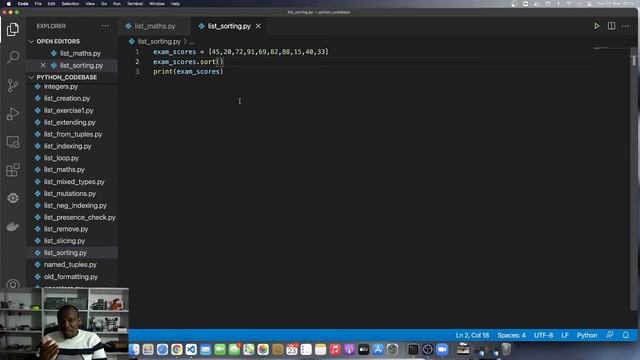The width and height of the screenshot is (640, 360).
Task: Open the Explorer view in activity bar
Action: [13, 29]
